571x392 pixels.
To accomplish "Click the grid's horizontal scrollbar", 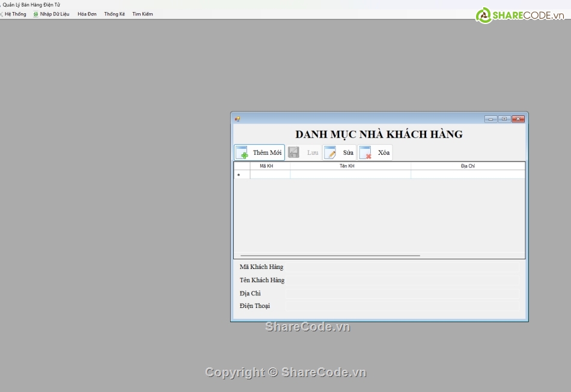I will coord(330,256).
